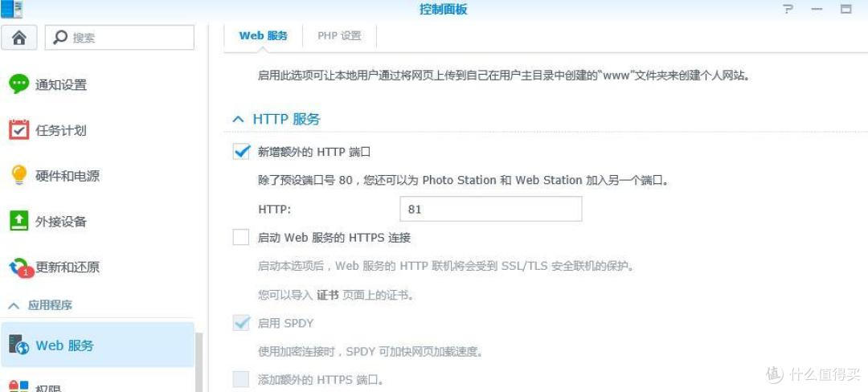This screenshot has height=392, width=868.
Task: Enable 启动 Web 服务的 HTTPS 连接 checkbox
Action: tap(241, 238)
